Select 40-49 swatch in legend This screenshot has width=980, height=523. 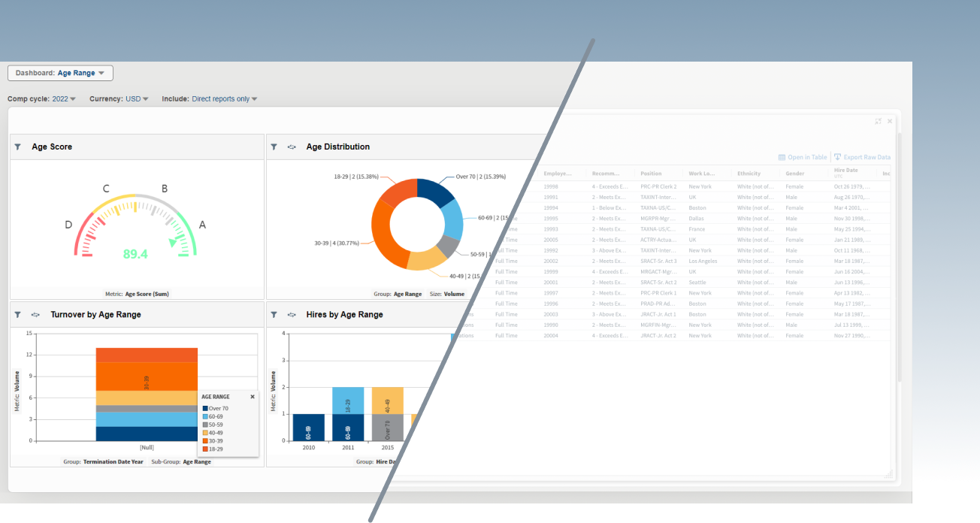point(205,433)
